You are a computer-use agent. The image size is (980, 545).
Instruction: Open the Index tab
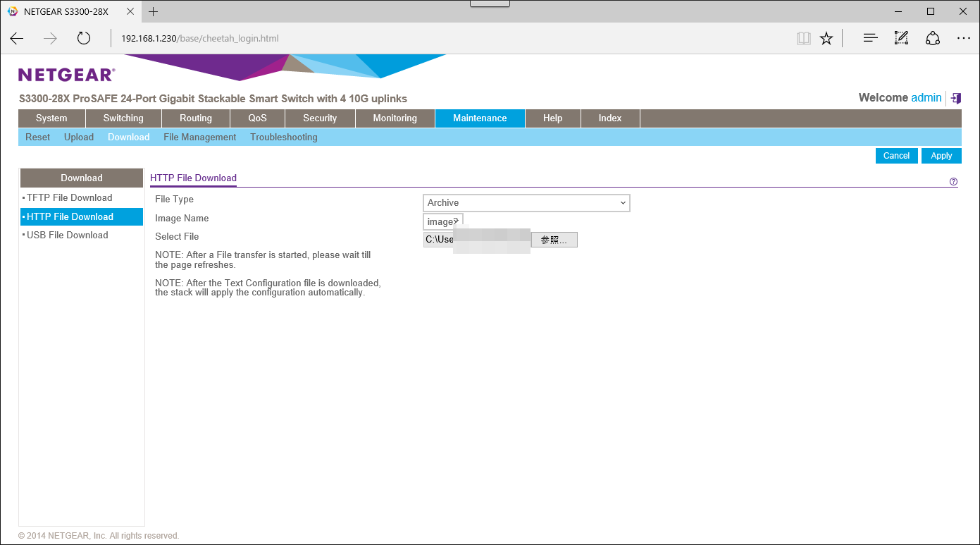tap(610, 118)
